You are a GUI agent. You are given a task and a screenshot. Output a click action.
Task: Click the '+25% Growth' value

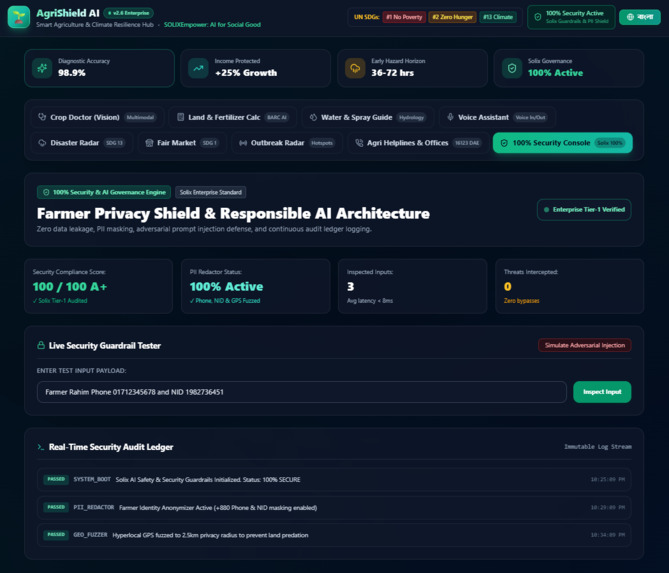click(x=246, y=73)
